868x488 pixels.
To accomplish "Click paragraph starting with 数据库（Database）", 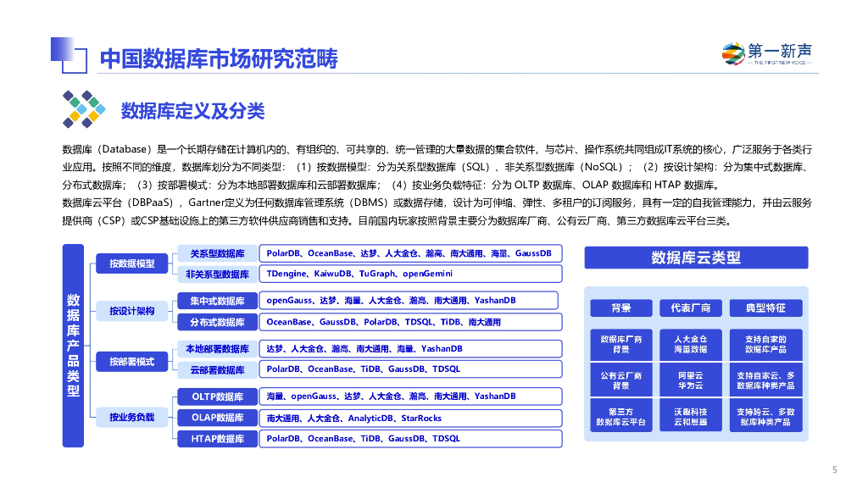I will [x=437, y=167].
